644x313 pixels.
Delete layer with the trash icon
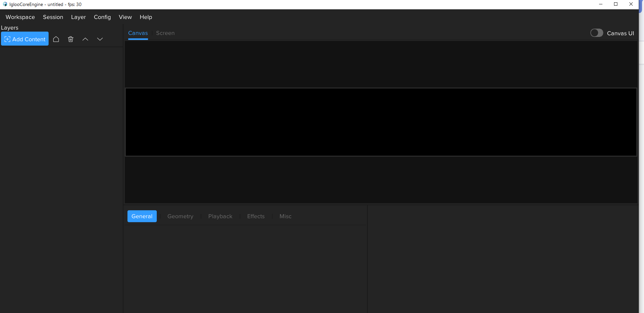tap(71, 39)
